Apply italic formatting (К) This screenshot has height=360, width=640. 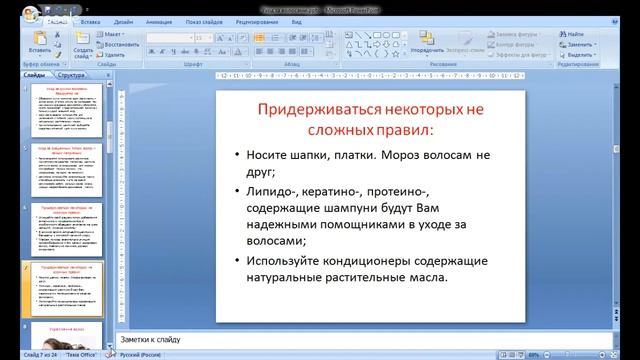tap(162, 51)
